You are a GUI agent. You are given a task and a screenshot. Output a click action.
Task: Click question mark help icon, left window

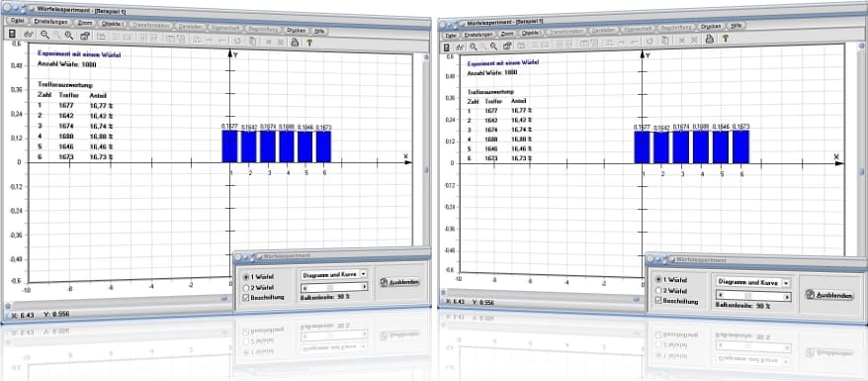(x=309, y=43)
